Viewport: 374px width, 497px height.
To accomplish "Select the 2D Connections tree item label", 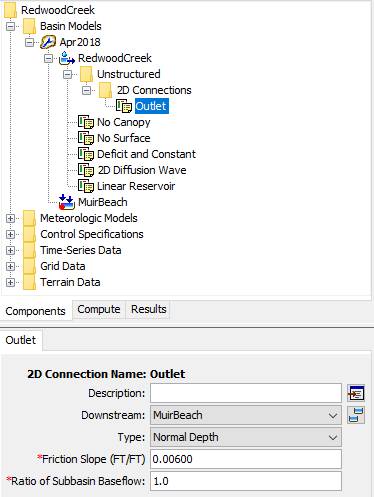I will pyautogui.click(x=154, y=90).
